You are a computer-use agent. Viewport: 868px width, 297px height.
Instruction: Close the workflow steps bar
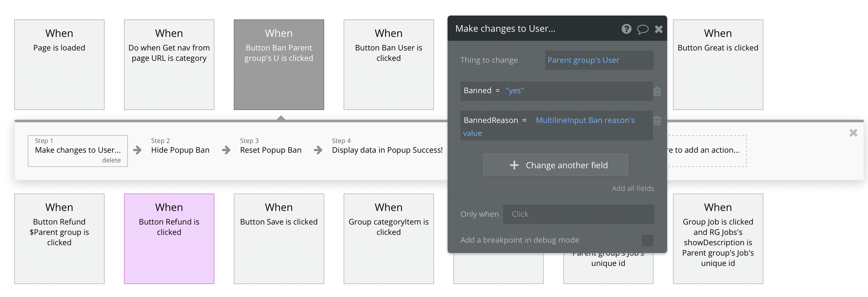tap(853, 133)
